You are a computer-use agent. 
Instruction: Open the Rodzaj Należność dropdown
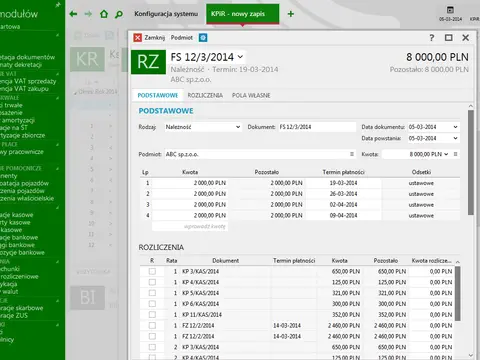[x=238, y=127]
